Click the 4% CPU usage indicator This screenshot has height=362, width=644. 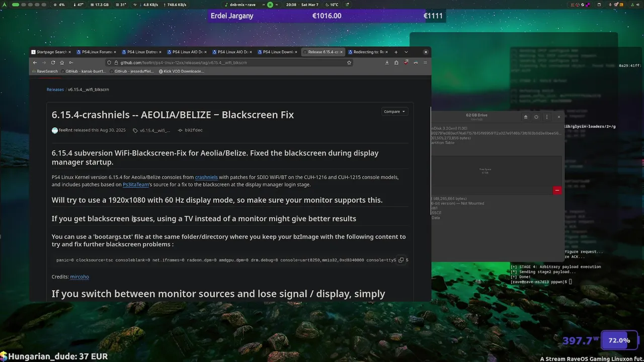pyautogui.click(x=59, y=5)
